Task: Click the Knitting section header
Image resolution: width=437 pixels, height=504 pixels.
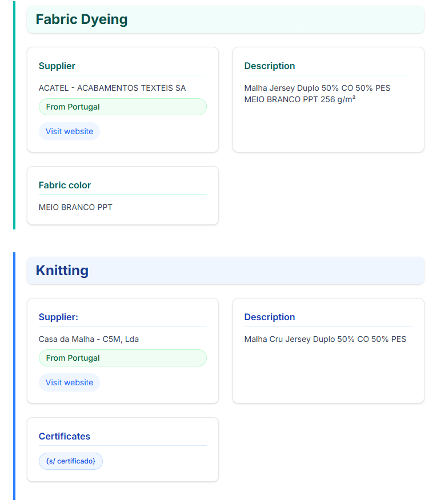Action: click(x=62, y=271)
